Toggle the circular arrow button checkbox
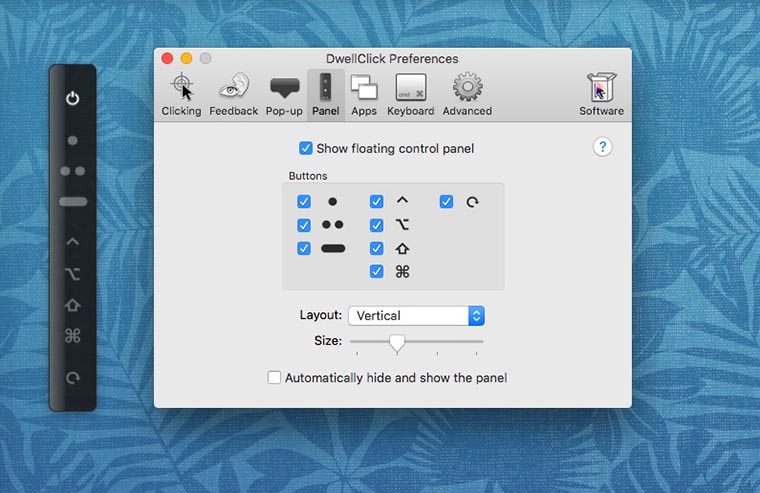 tap(446, 202)
